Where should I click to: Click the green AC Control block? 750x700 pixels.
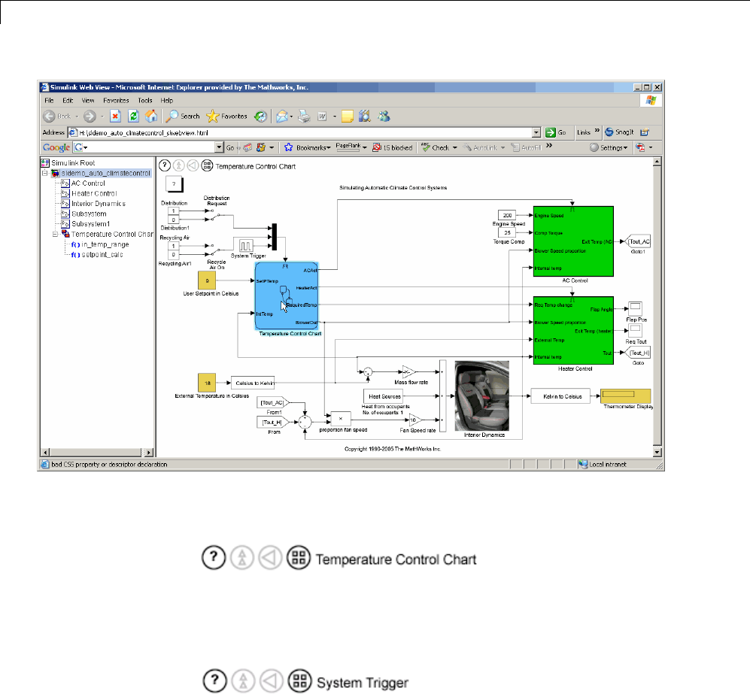tap(573, 241)
